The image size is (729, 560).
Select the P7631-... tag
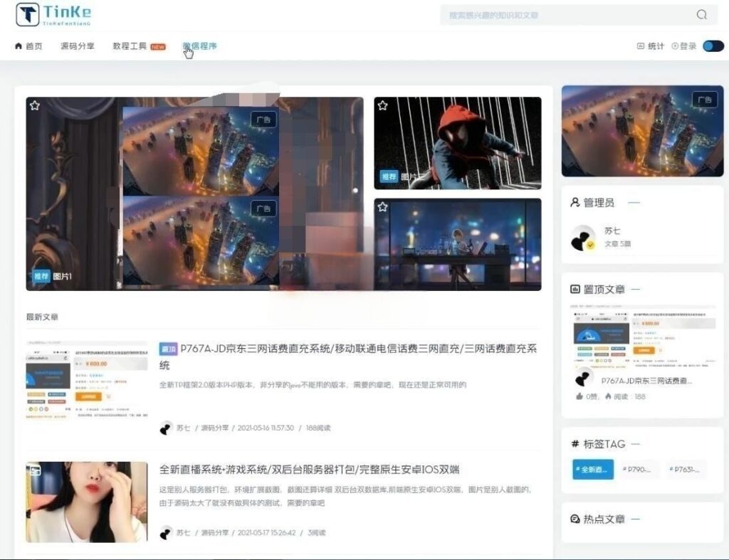point(684,470)
